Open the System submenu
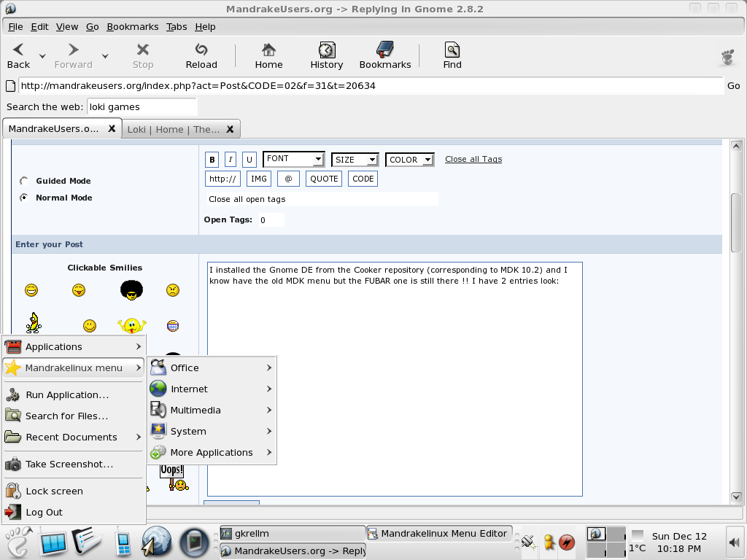The height and width of the screenshot is (560, 747). 212,432
